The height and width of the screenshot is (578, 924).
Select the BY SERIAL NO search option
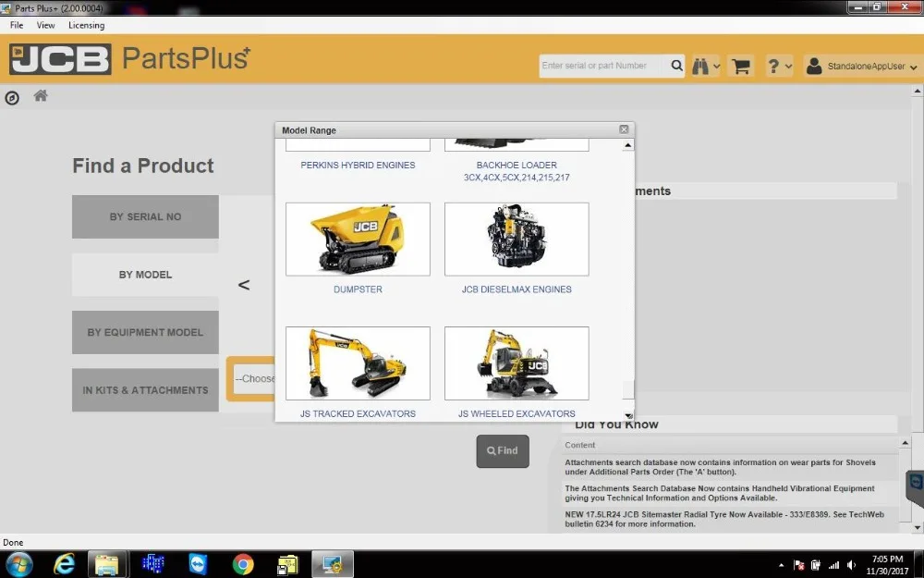(x=145, y=216)
